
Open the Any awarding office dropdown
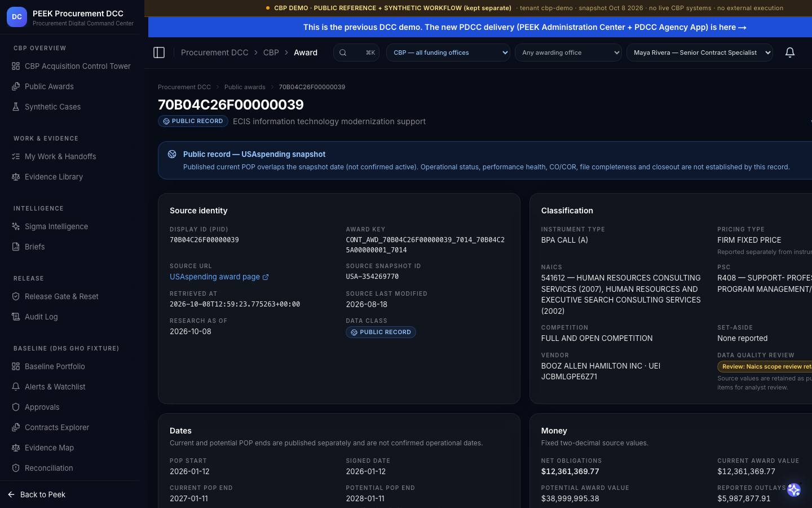(x=568, y=52)
